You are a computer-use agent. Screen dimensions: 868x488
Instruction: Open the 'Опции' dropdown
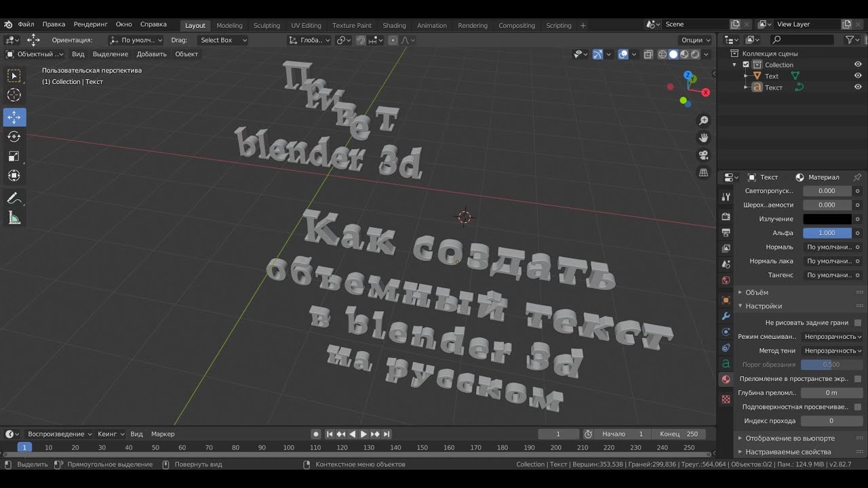696,40
